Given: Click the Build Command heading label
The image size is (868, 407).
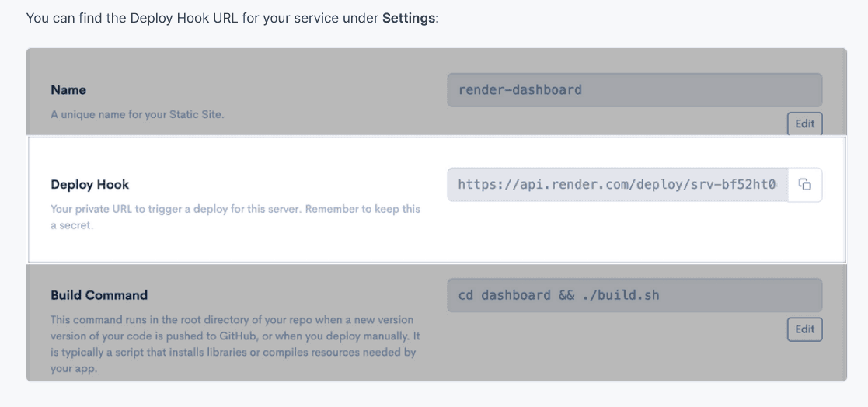Looking at the screenshot, I should pyautogui.click(x=99, y=295).
